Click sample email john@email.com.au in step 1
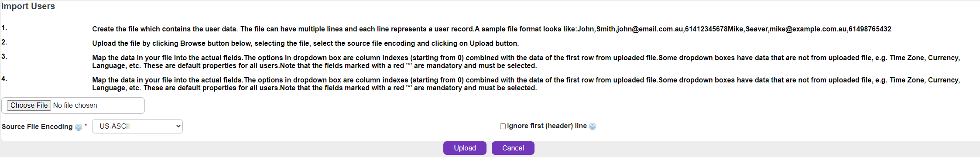Screen dimensions: 980x157 click(650, 29)
